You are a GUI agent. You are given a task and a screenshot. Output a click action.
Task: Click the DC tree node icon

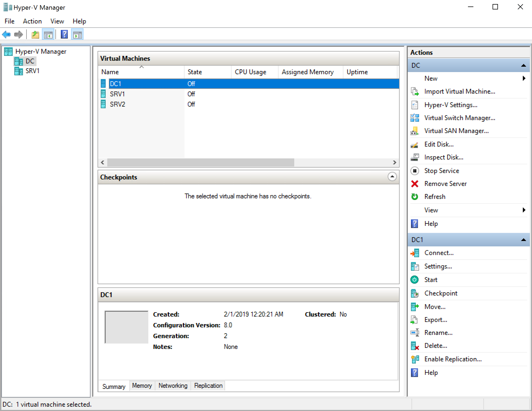tap(19, 61)
